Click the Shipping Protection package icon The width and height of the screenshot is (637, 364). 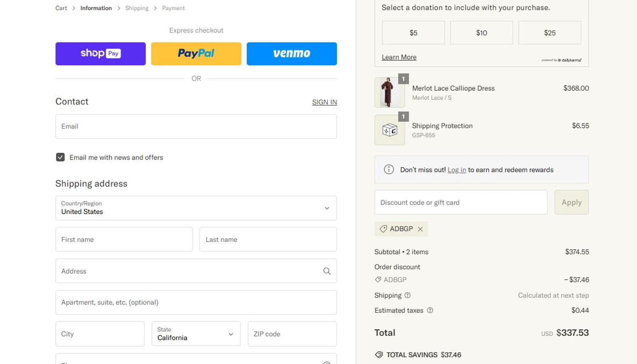tap(390, 130)
